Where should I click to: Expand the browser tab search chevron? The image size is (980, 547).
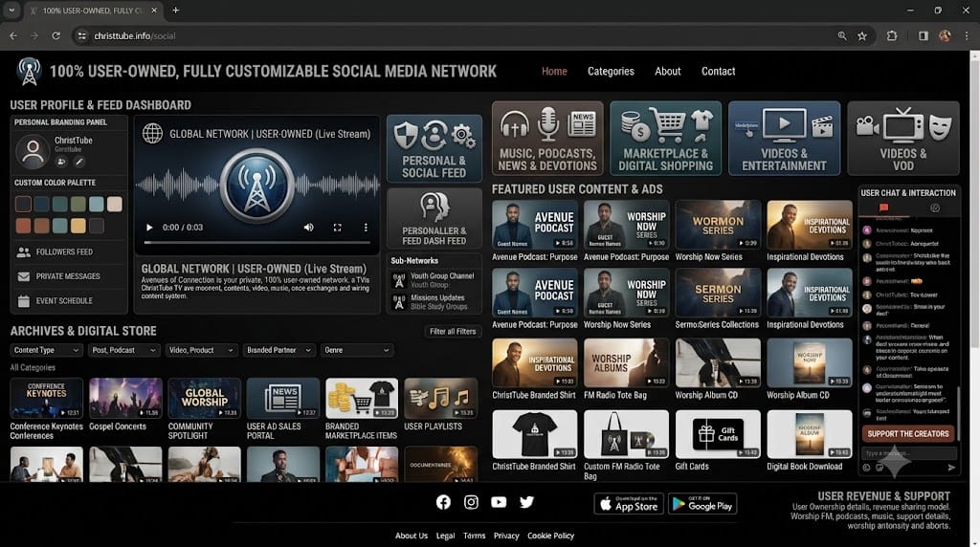11,11
